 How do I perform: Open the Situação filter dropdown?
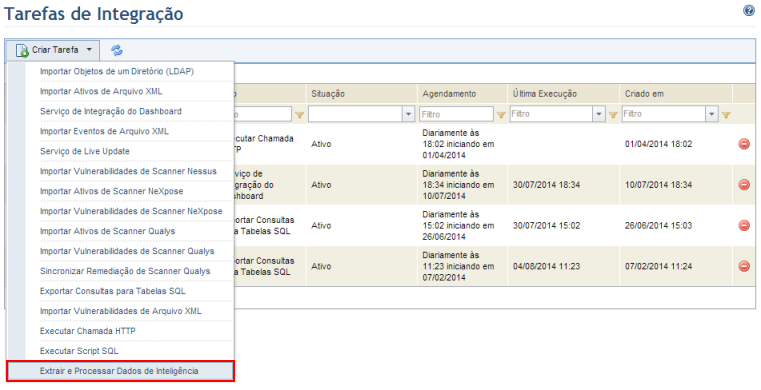[409, 114]
